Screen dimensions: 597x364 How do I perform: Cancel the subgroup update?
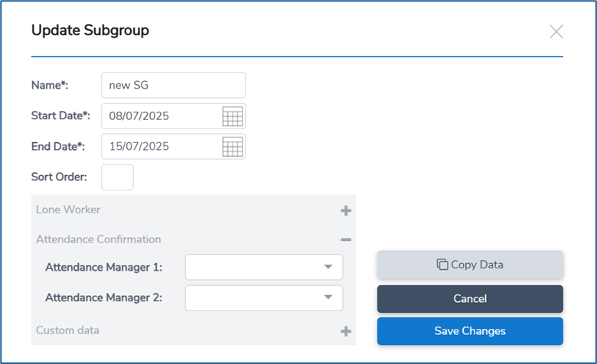[470, 299]
